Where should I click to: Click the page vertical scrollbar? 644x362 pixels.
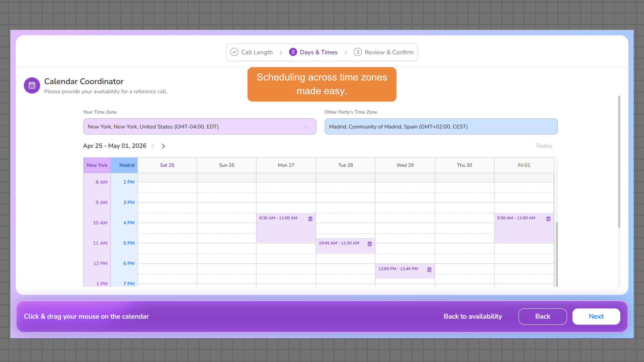pos(619,162)
